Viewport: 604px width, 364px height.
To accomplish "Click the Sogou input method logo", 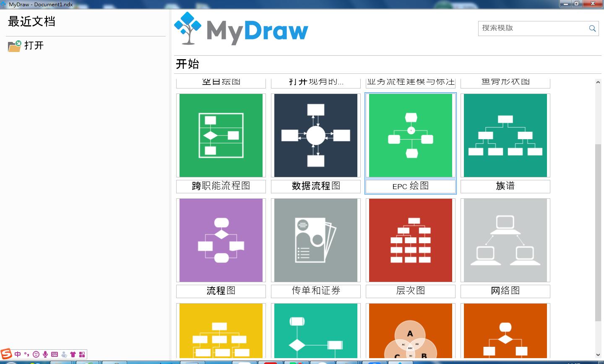I will tap(6, 354).
